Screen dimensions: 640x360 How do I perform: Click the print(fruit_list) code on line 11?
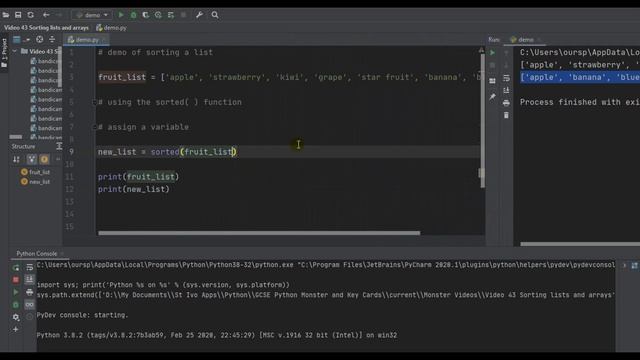tap(138, 177)
